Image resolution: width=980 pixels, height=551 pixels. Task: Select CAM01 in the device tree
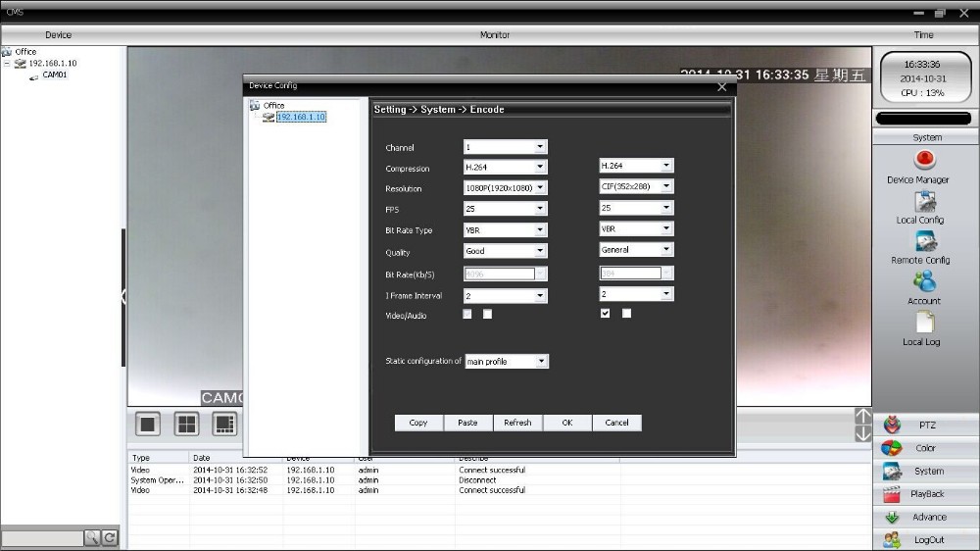[x=54, y=75]
